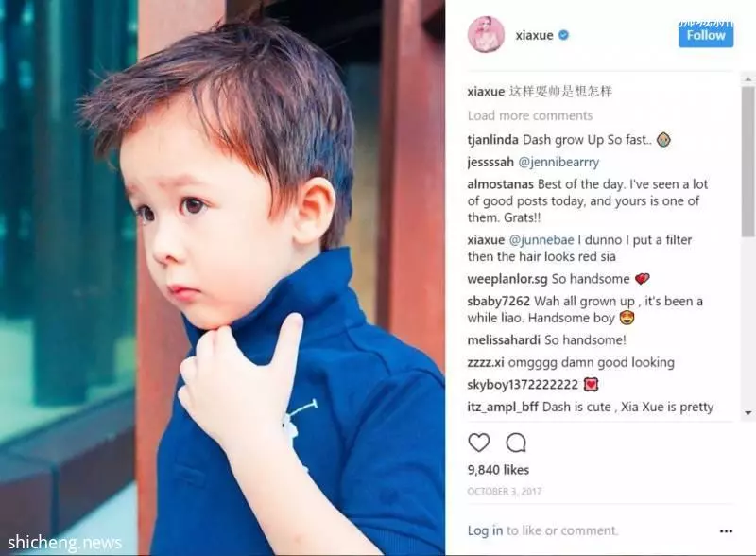Open tjanlinda's profile from comment
The height and width of the screenshot is (556, 756).
(492, 140)
